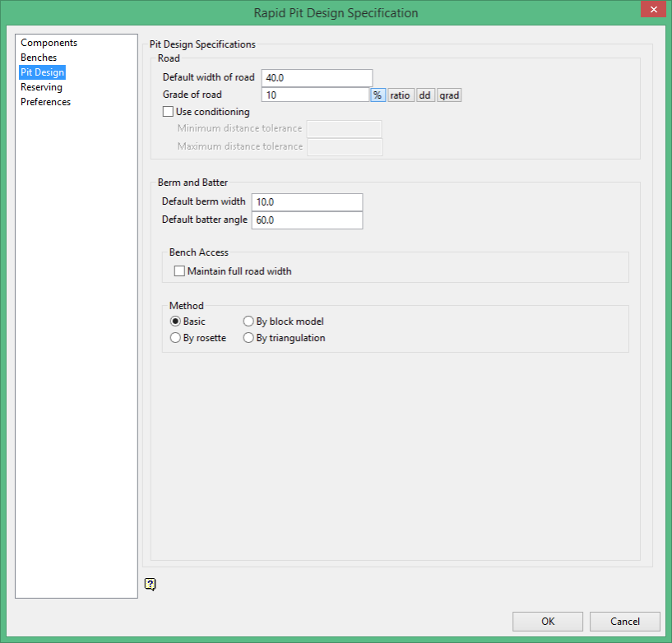Select the Basic method radio button

(x=175, y=321)
